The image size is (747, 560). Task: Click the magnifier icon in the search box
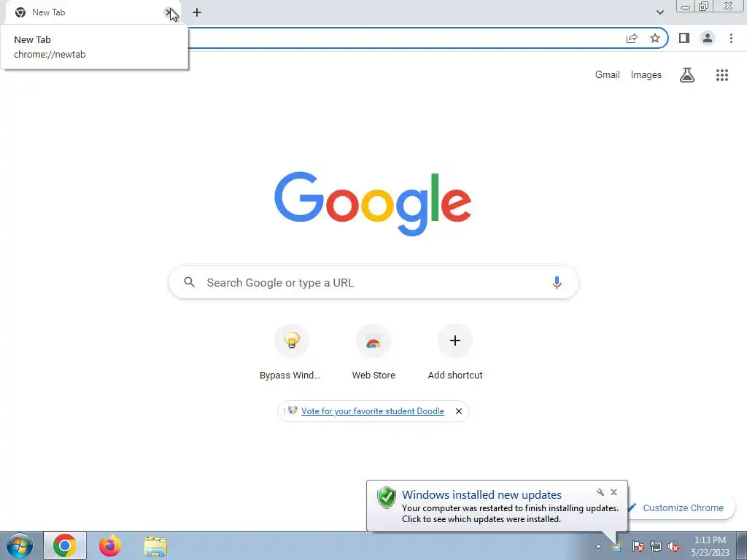click(190, 282)
